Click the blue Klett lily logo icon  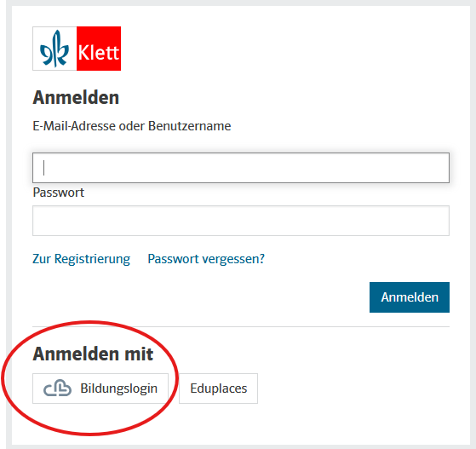pos(54,49)
